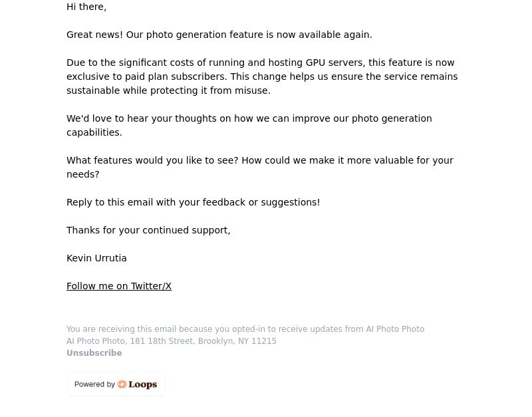Click the 'Reply to this email' sentence

click(x=193, y=202)
